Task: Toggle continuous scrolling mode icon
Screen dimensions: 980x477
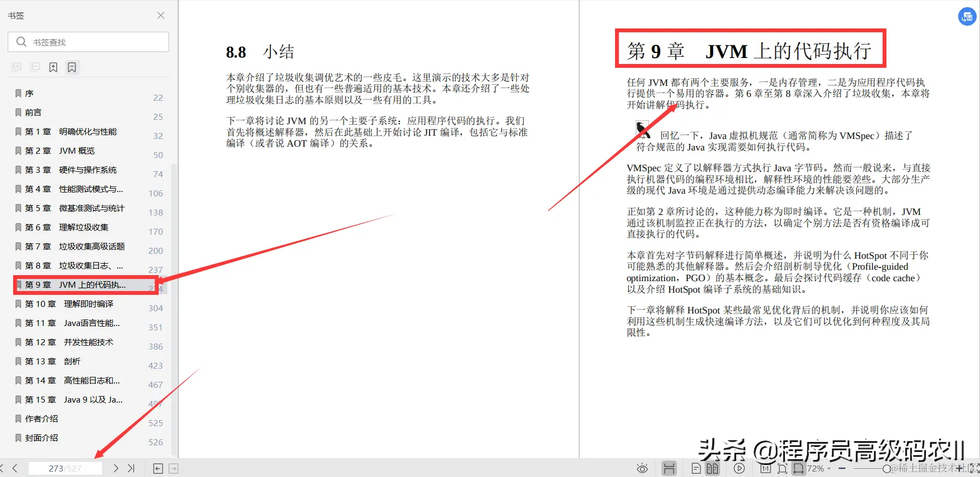Action: tap(669, 468)
